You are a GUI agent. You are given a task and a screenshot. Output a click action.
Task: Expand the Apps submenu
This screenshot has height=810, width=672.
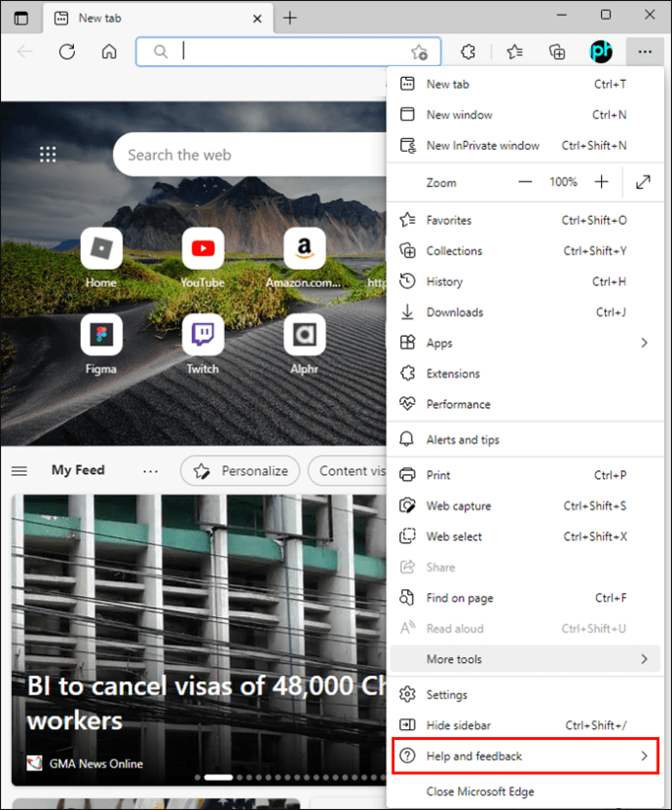tap(525, 343)
